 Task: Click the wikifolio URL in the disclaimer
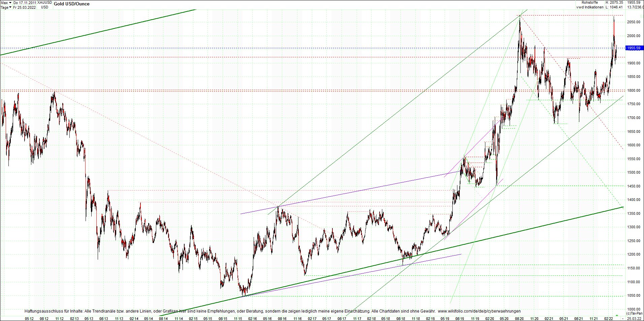pos(479,311)
